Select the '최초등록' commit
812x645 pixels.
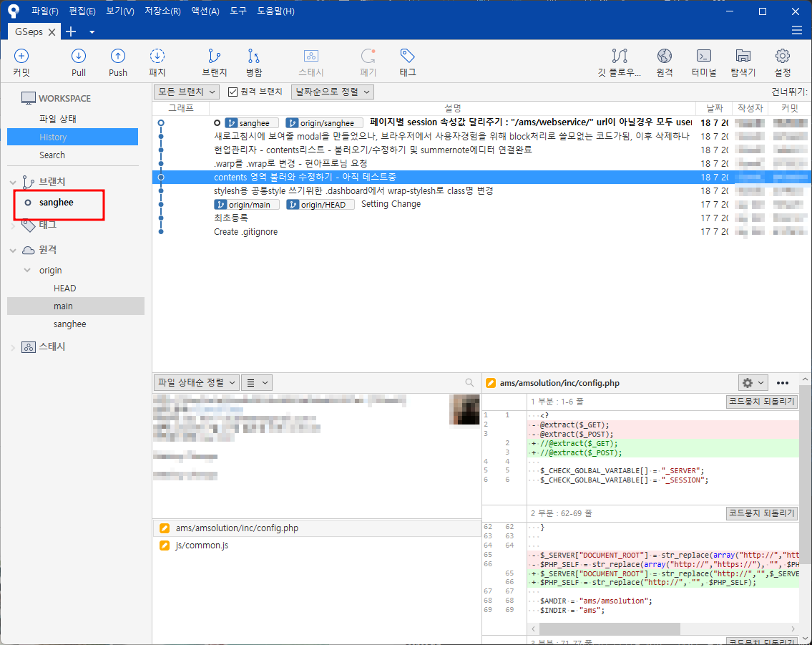(x=231, y=218)
